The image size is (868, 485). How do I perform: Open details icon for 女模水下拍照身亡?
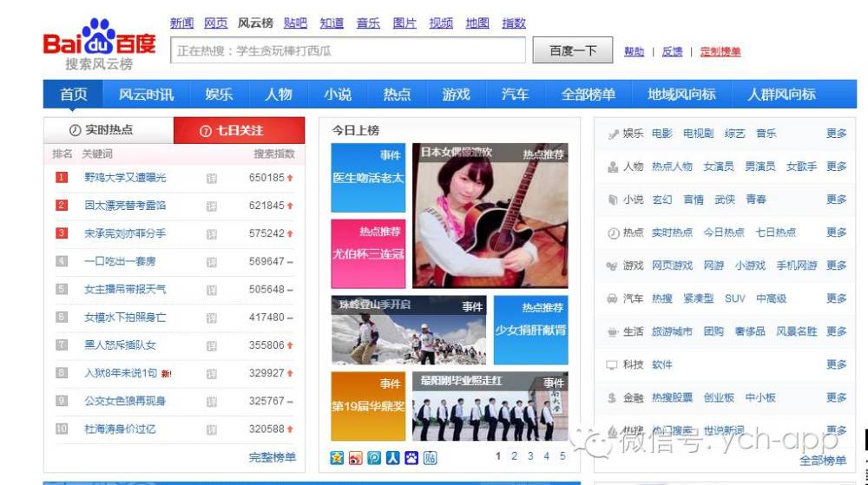pos(212,318)
